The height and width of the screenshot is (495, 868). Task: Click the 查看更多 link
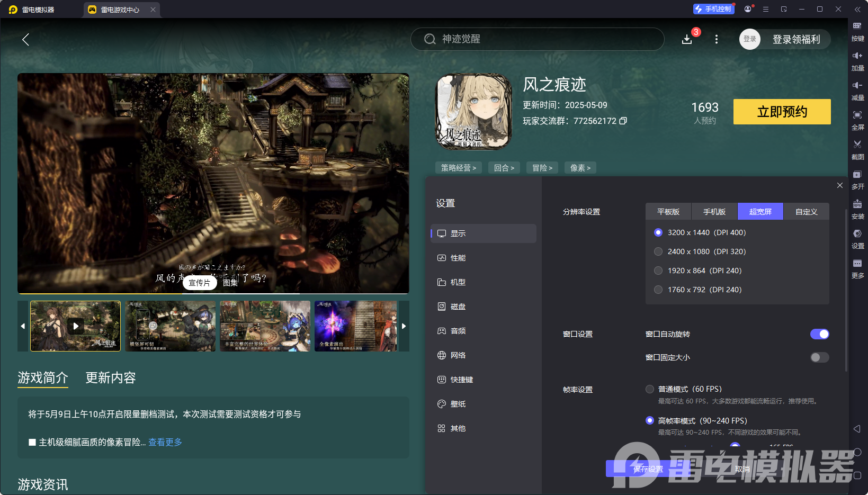coord(165,442)
